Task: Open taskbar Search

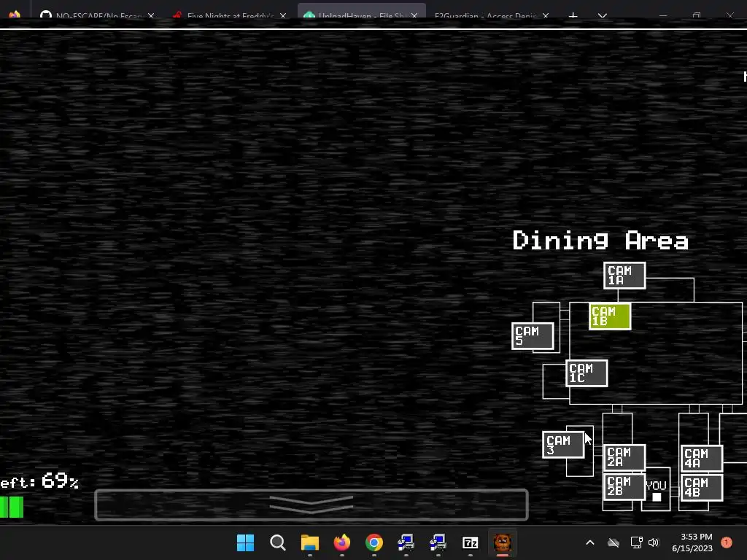Action: tap(277, 542)
